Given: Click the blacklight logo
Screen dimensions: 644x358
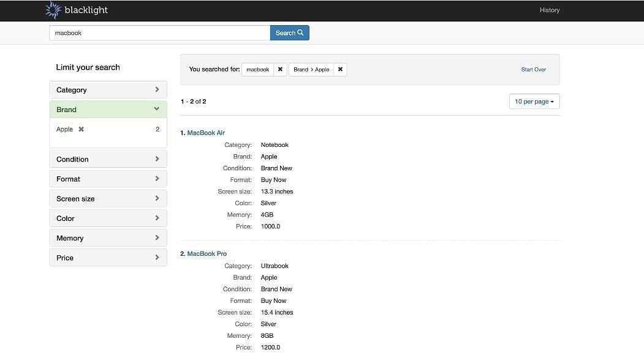Looking at the screenshot, I should pyautogui.click(x=77, y=10).
